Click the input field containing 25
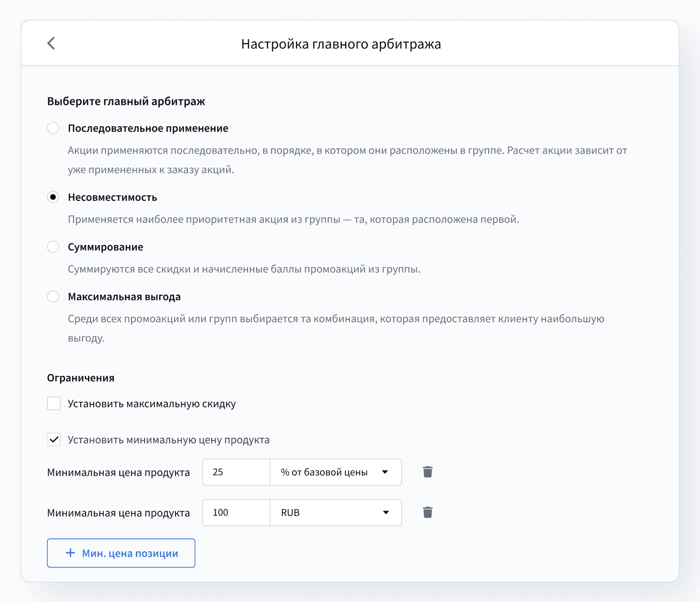700x602 pixels. click(236, 472)
